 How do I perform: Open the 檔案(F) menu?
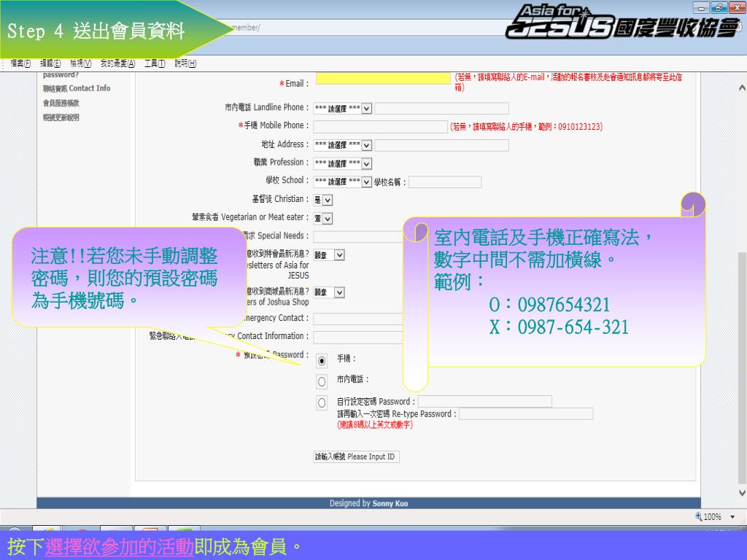[20, 64]
